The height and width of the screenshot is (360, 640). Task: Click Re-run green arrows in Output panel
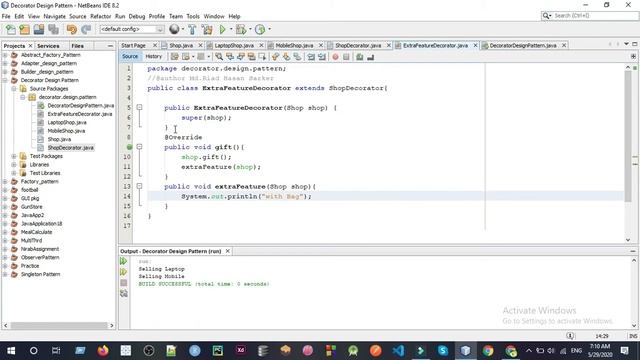pos(124,261)
